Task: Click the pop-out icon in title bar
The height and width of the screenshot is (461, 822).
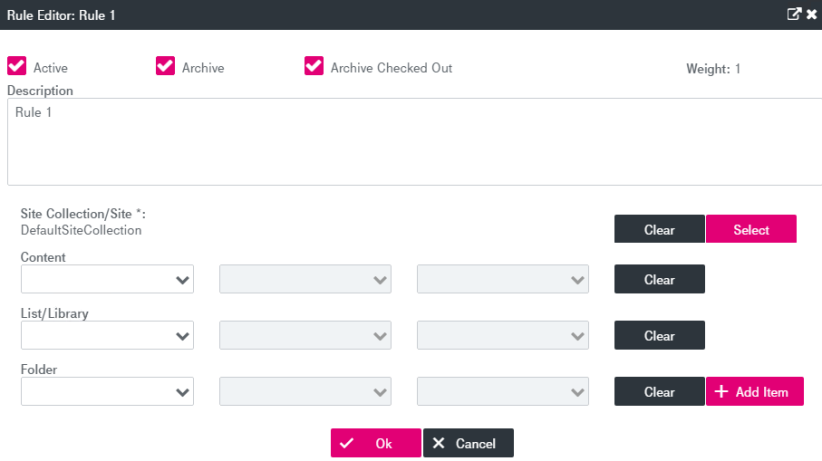Action: click(x=794, y=14)
